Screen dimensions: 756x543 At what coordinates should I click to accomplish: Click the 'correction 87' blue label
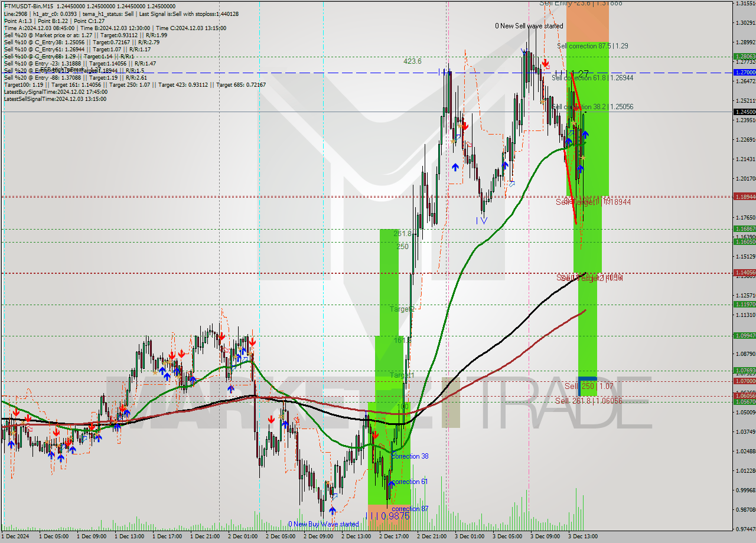(410, 509)
